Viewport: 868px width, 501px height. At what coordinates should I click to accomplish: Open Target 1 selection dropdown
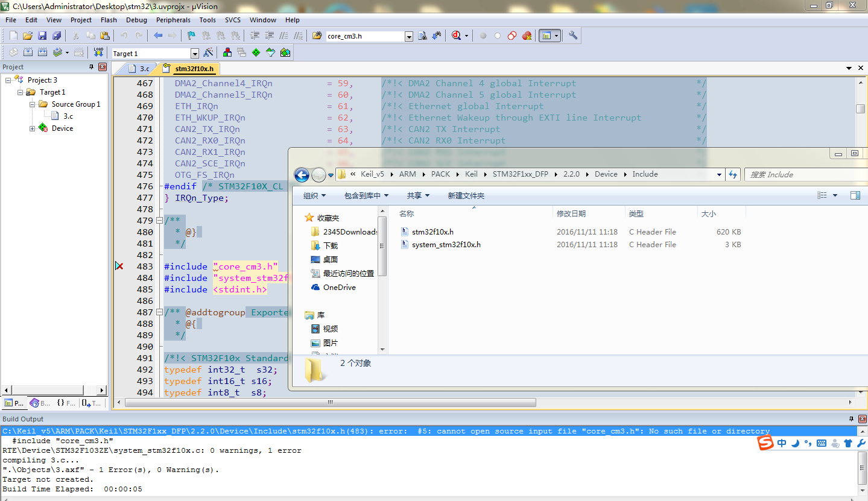(194, 54)
